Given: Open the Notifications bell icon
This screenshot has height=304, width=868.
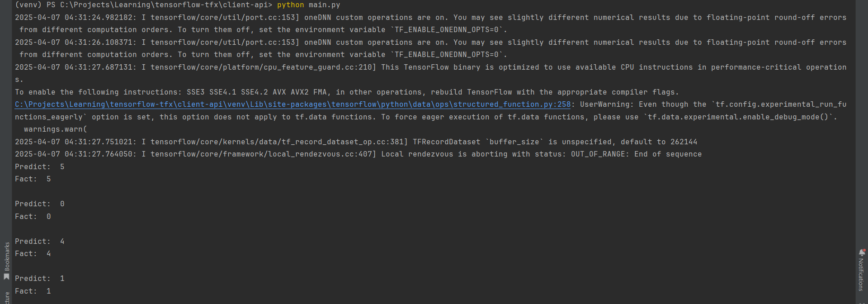Looking at the screenshot, I should coord(862,252).
